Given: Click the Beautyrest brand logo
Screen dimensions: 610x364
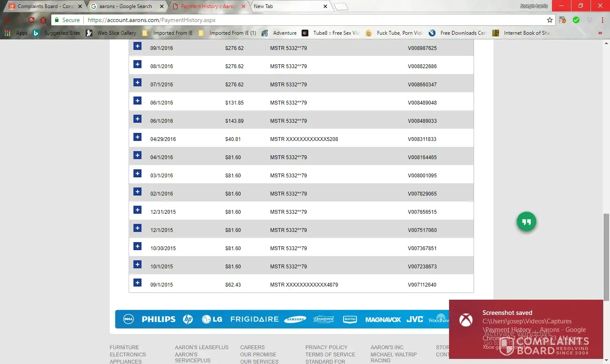Looking at the screenshot, I should click(x=324, y=319).
